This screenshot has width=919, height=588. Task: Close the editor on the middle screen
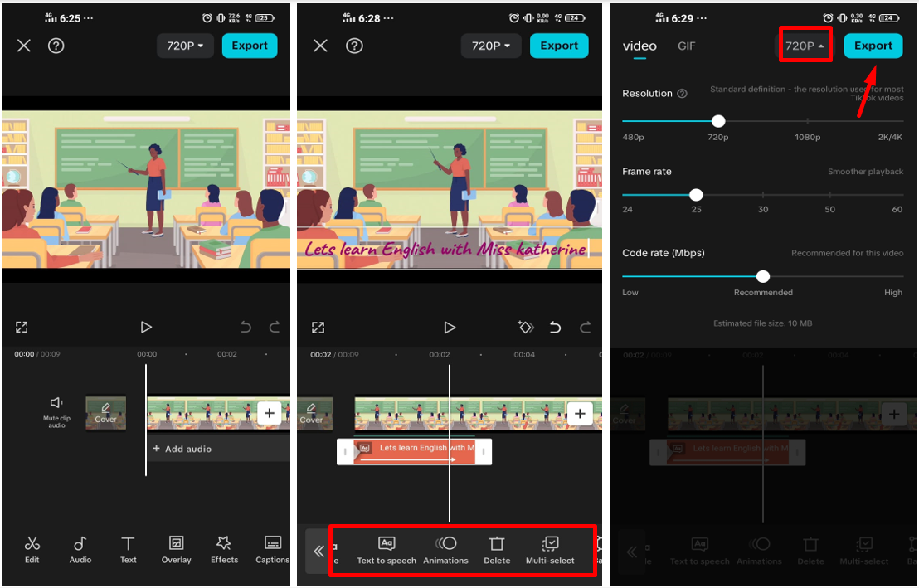pos(321,46)
